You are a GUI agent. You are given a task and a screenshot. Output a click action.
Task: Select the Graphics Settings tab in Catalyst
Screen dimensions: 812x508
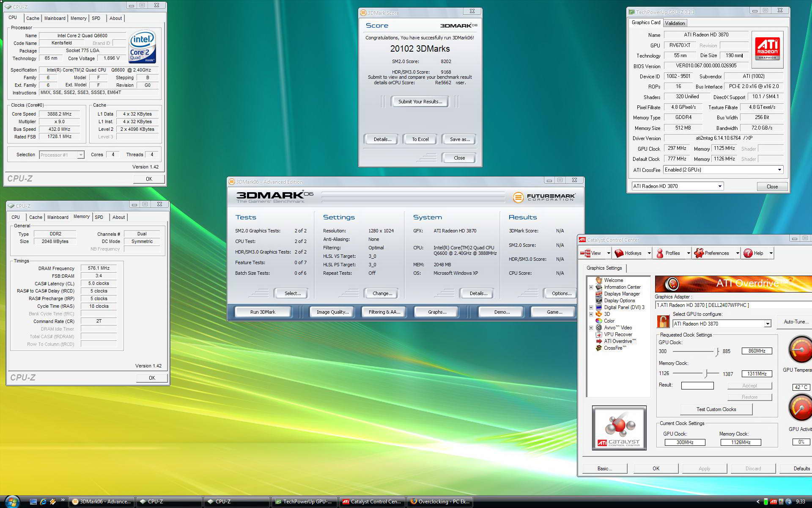[x=604, y=268]
